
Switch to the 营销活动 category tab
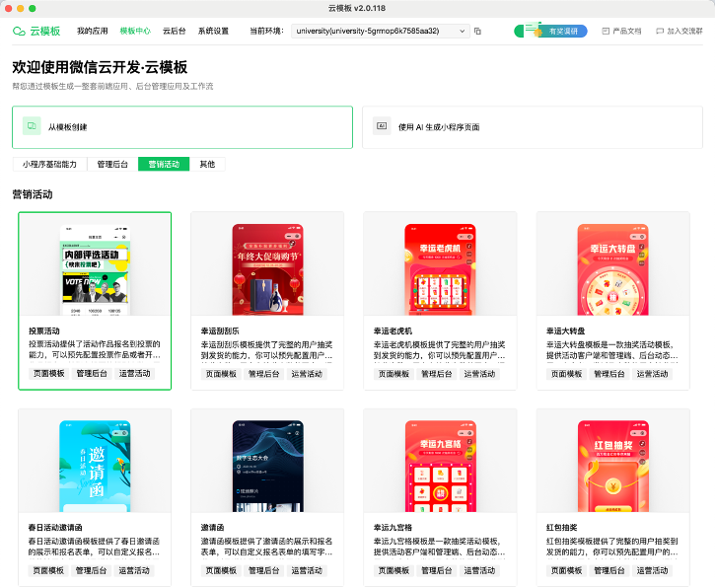[x=164, y=164]
